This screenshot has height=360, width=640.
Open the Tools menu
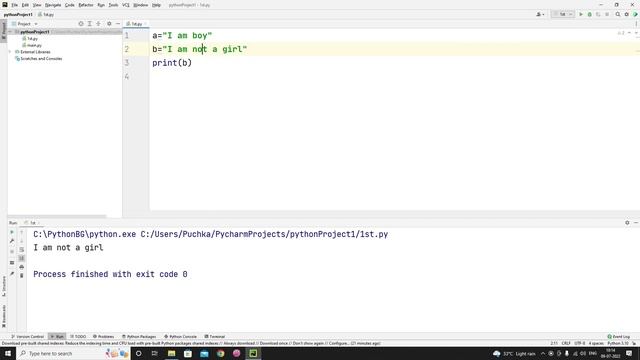point(113,5)
